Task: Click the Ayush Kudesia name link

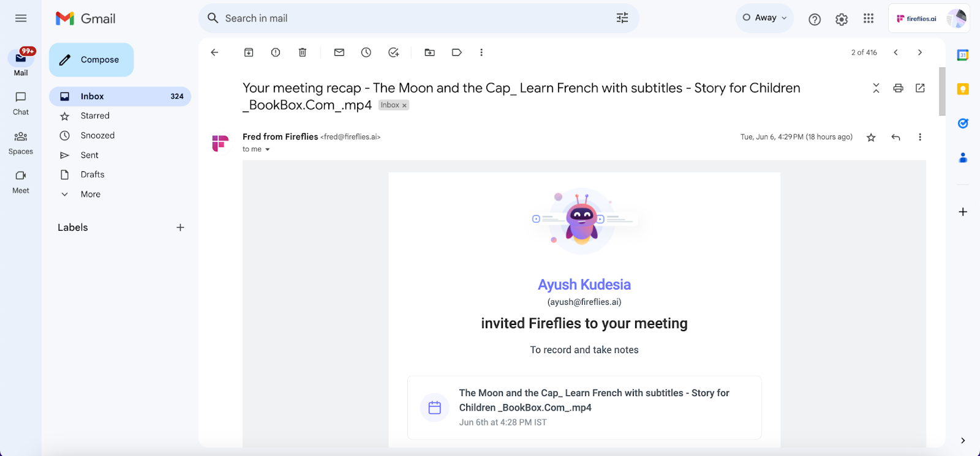Action: [x=584, y=285]
